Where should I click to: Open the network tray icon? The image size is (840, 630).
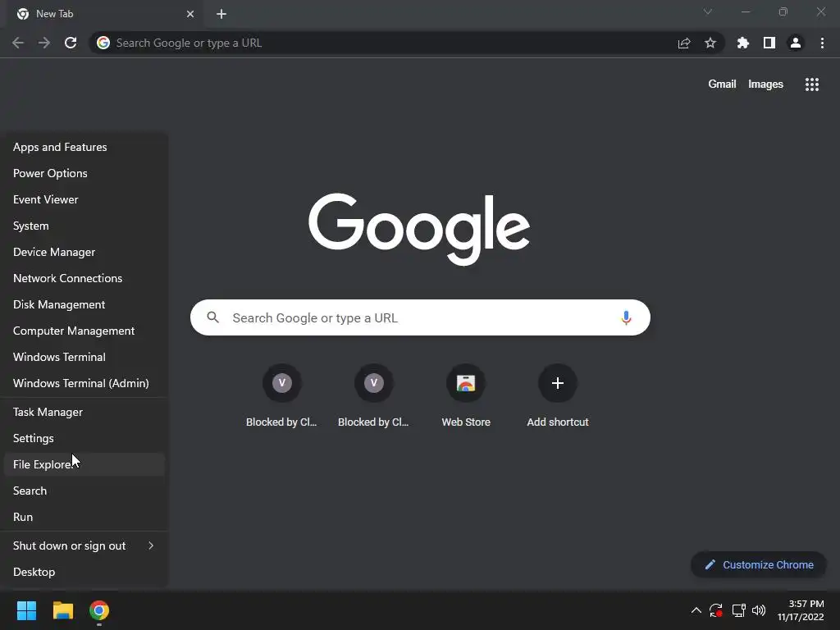(x=739, y=610)
